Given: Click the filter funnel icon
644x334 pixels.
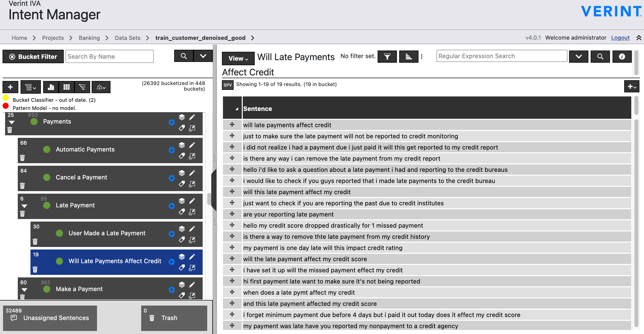Looking at the screenshot, I should 387,56.
